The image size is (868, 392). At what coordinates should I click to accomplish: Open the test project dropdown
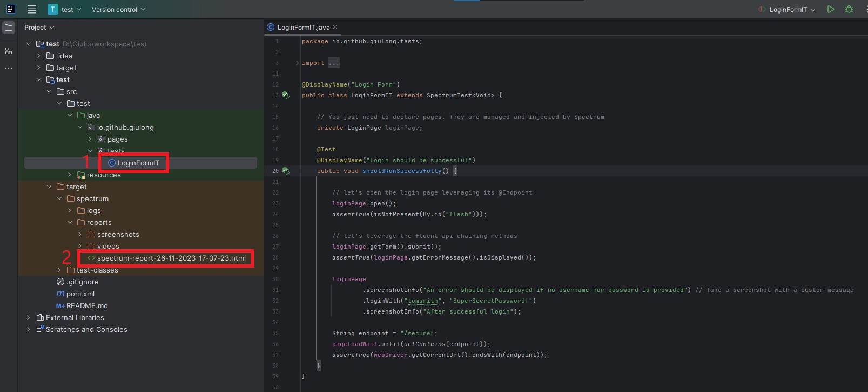71,9
